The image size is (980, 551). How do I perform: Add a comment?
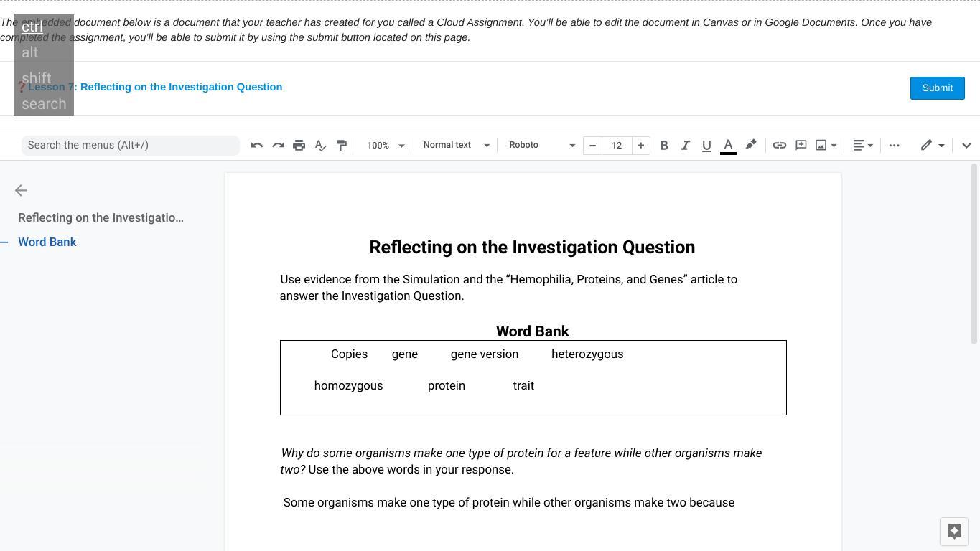click(801, 145)
